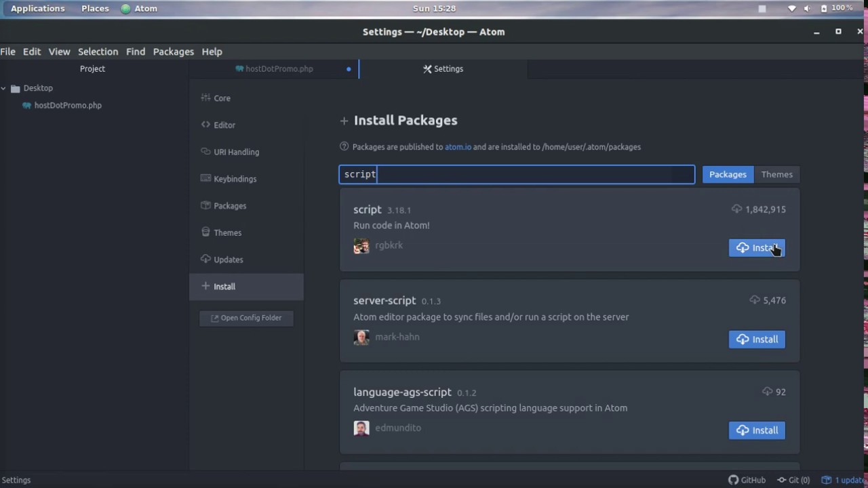Open the Wi-Fi network tray icon
The width and height of the screenshot is (868, 488).
coord(791,8)
